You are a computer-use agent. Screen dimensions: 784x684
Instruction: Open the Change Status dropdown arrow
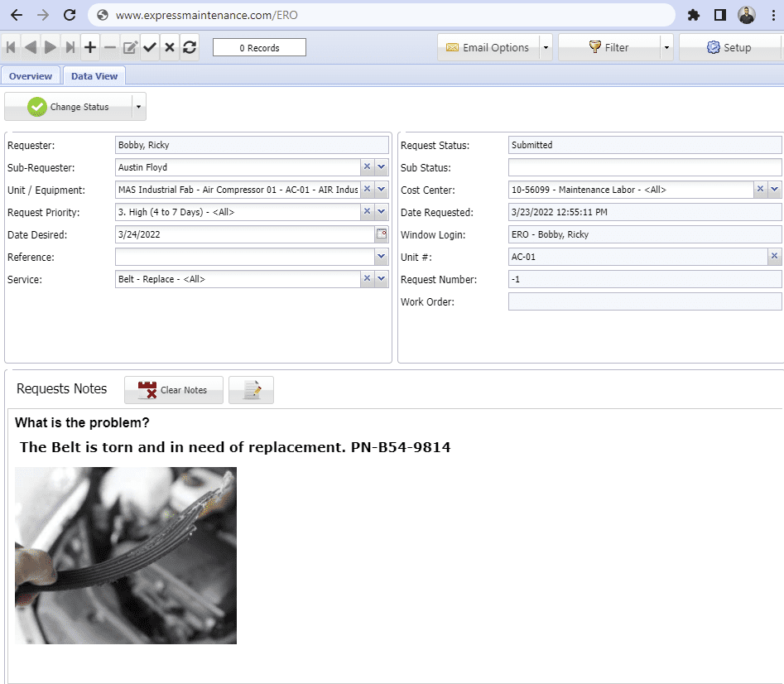click(138, 107)
